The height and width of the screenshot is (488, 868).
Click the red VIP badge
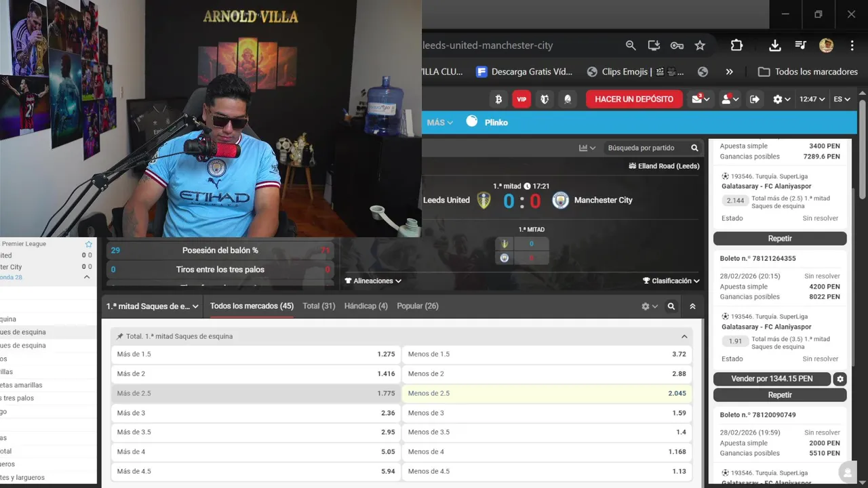tap(521, 99)
